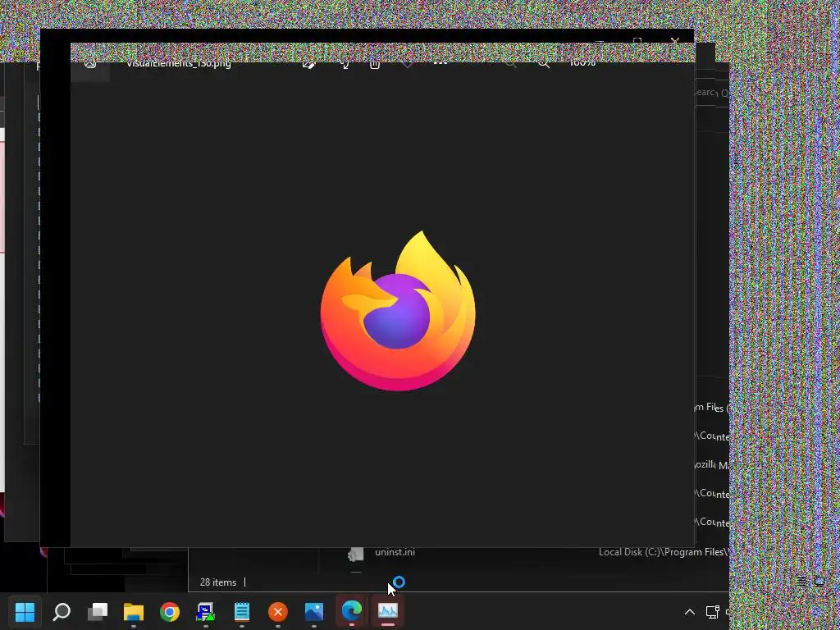Open taskbar Search
Image resolution: width=840 pixels, height=630 pixels.
(x=61, y=611)
